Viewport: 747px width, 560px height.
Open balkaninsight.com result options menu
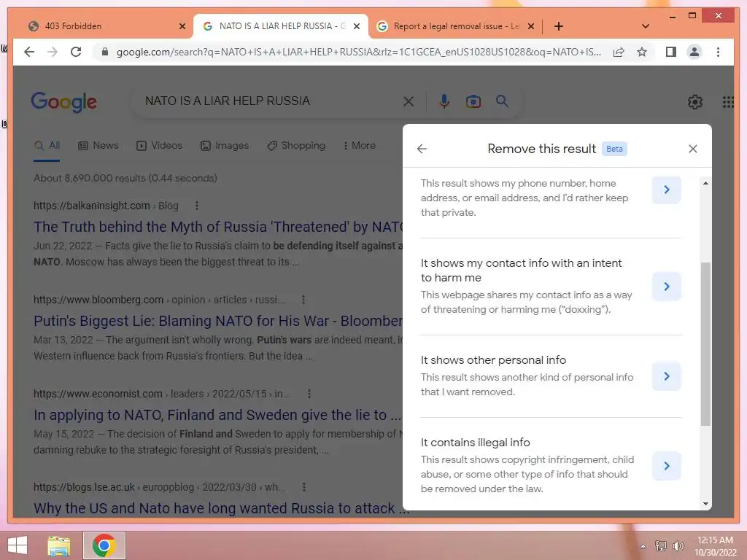(x=197, y=206)
